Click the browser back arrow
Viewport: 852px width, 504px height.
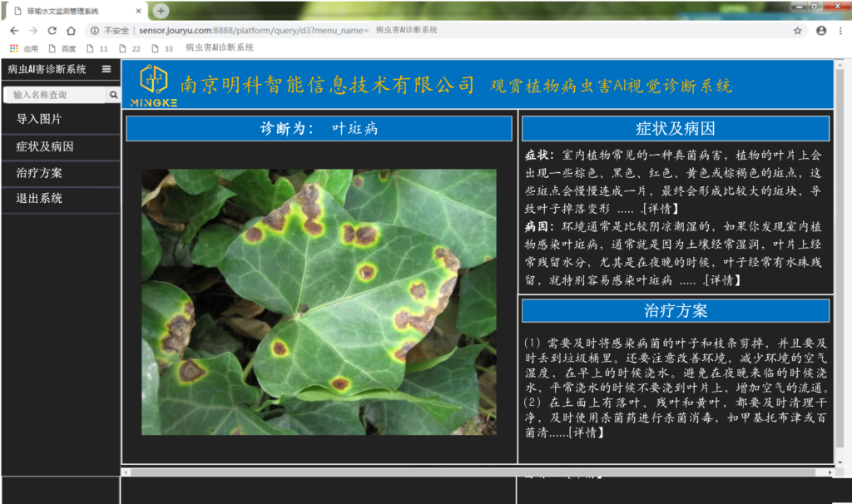click(x=13, y=30)
